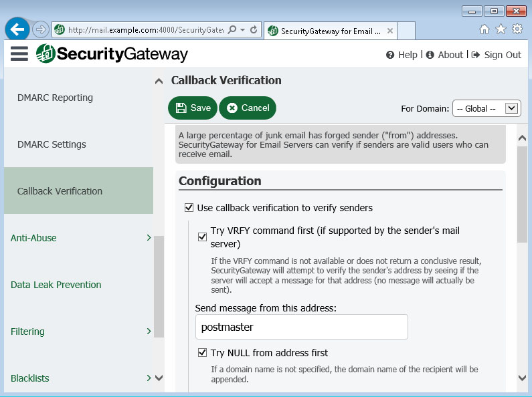Open browser home page icon

point(484,29)
